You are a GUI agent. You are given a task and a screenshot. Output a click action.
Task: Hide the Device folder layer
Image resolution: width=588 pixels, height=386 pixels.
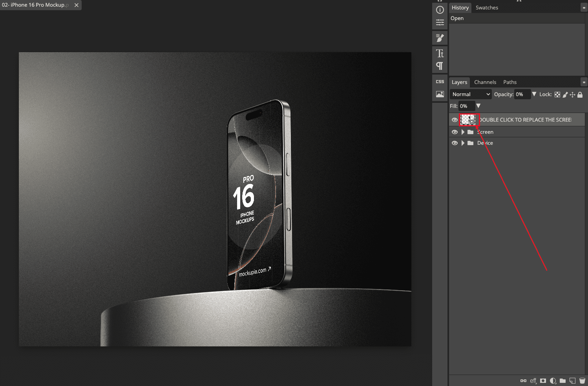(455, 143)
